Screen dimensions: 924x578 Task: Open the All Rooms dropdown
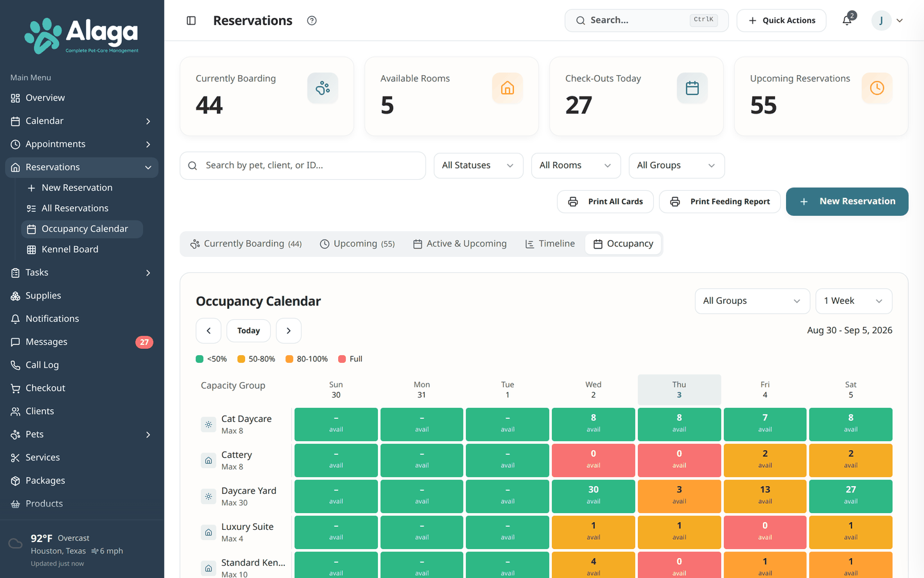(576, 166)
